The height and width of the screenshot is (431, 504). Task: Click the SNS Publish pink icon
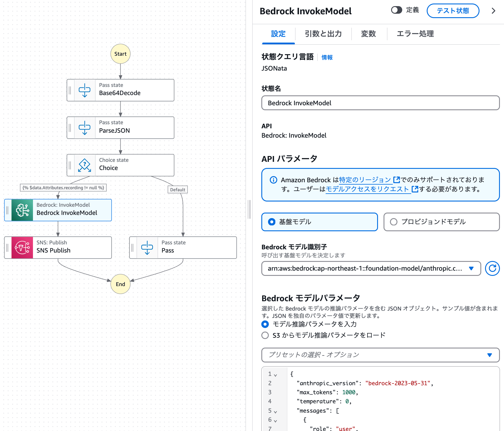[x=22, y=248]
